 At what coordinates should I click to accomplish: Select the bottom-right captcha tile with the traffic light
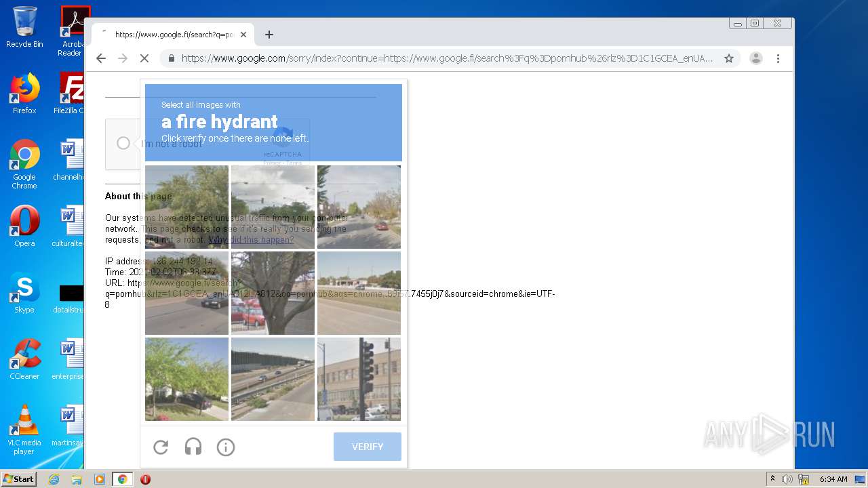359,379
